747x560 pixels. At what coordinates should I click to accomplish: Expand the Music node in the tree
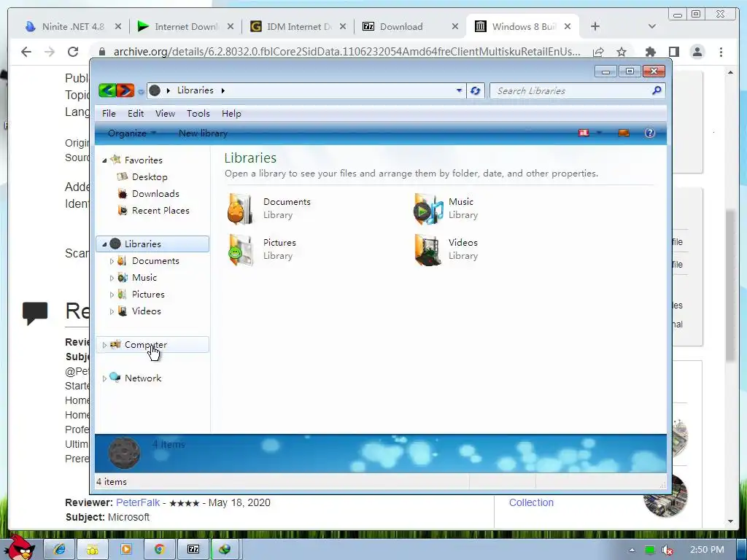click(x=112, y=278)
